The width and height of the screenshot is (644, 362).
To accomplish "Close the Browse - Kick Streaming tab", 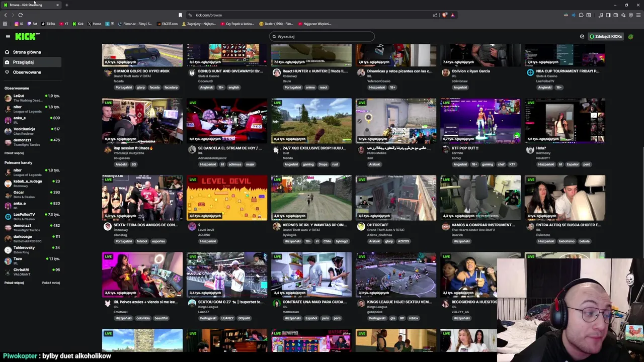I will [57, 5].
